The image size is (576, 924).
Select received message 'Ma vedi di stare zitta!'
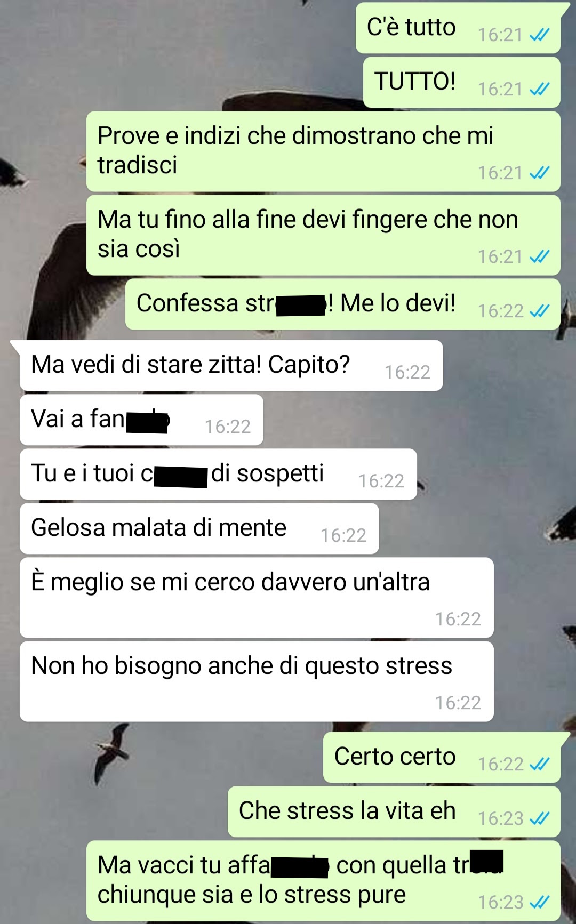coord(231,366)
